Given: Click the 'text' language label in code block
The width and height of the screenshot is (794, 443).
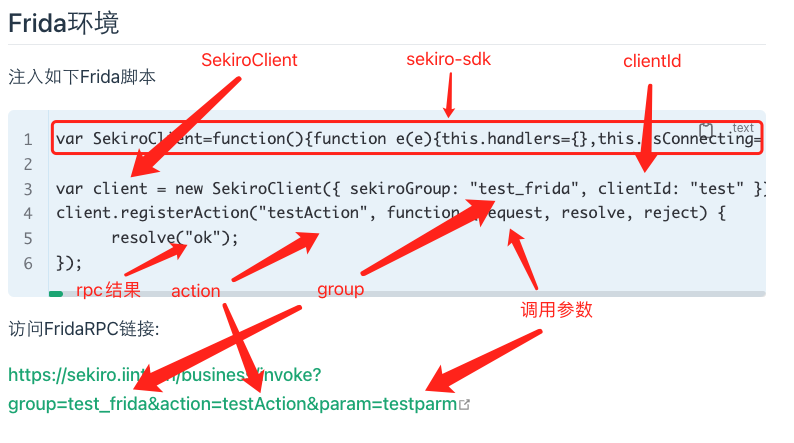Looking at the screenshot, I should click(743, 128).
